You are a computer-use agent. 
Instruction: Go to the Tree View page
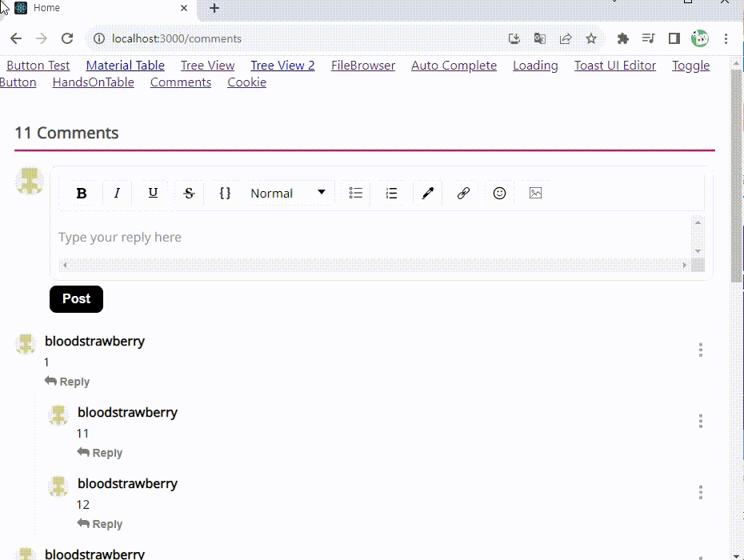207,66
